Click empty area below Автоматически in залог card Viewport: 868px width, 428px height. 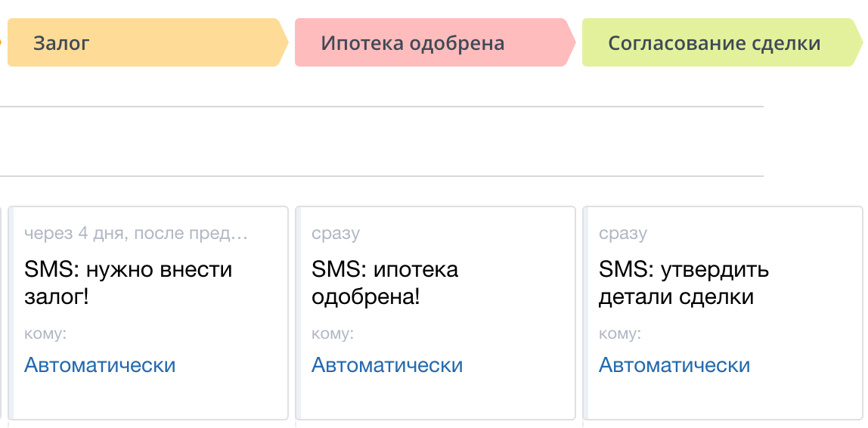pos(151,399)
